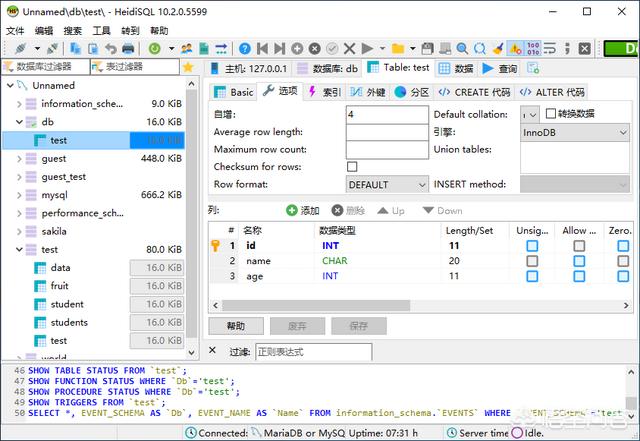Toggle Unsigned checkbox for name column
The height and width of the screenshot is (441, 640).
[x=532, y=261]
